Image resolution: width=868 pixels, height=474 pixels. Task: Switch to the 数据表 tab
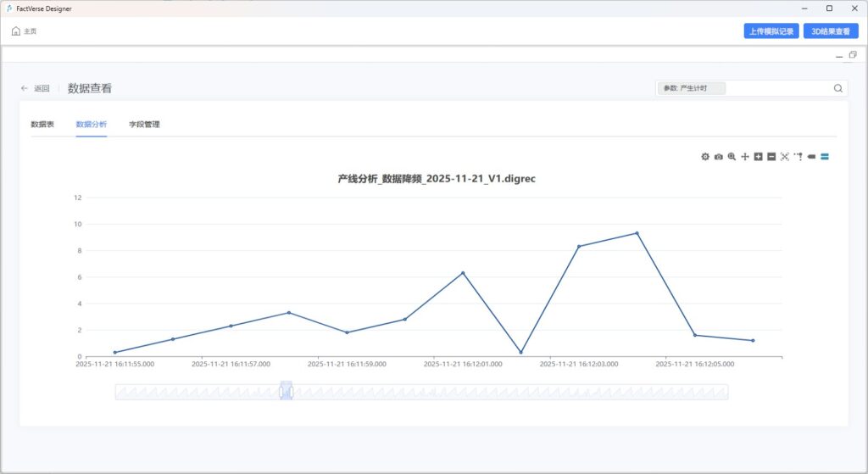coord(42,125)
